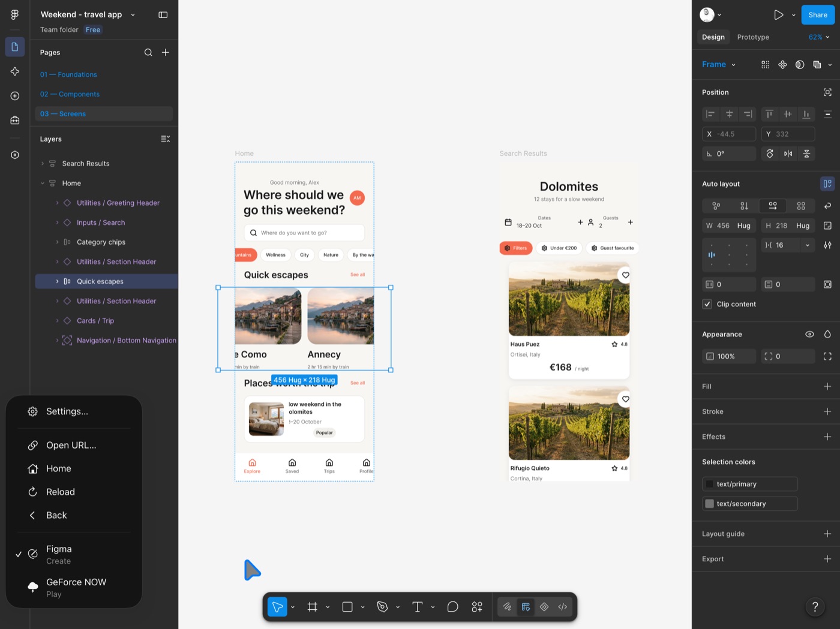Open the file name dropdown chevron
Viewport: 840px width, 629px height.
coord(133,15)
